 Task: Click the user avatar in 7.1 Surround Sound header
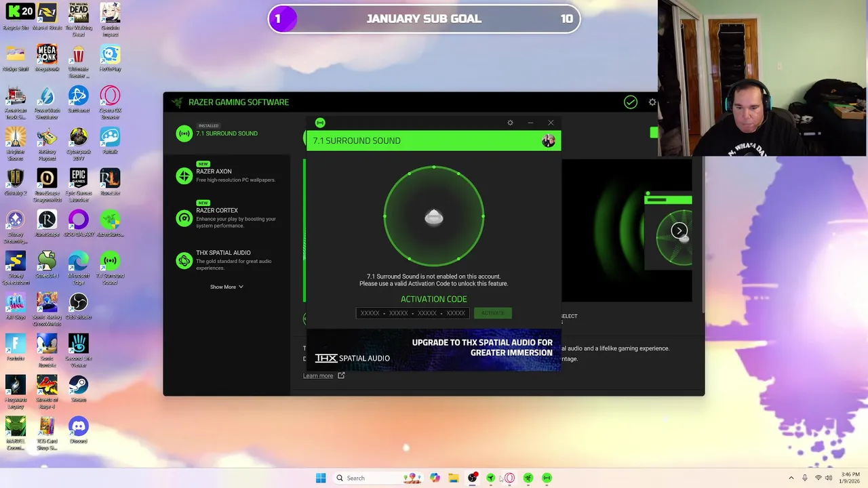548,140
